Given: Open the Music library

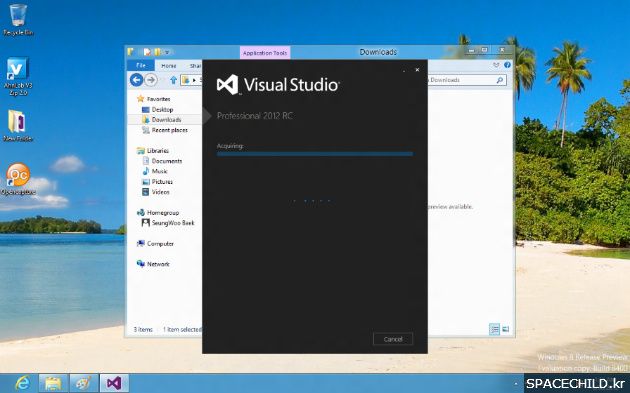Looking at the screenshot, I should pyautogui.click(x=159, y=171).
